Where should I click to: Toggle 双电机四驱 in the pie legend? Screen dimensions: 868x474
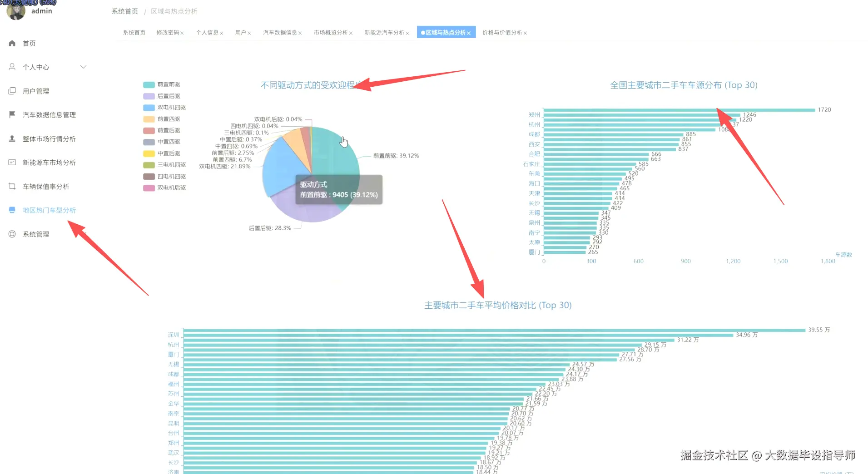tap(149, 107)
